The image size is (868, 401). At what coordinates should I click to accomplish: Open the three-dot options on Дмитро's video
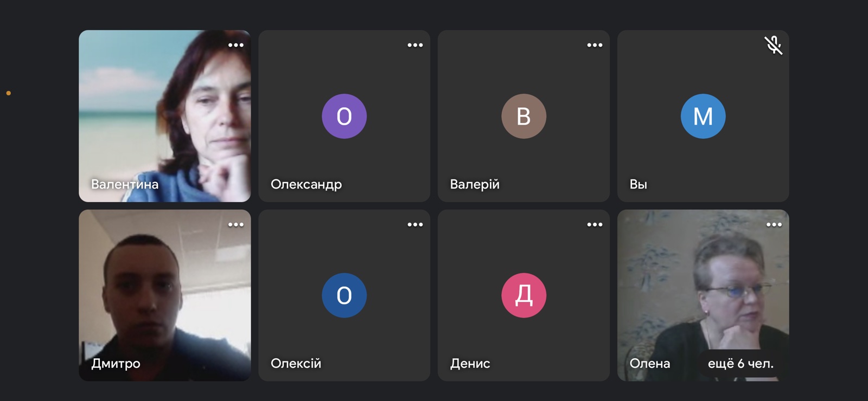tap(235, 224)
